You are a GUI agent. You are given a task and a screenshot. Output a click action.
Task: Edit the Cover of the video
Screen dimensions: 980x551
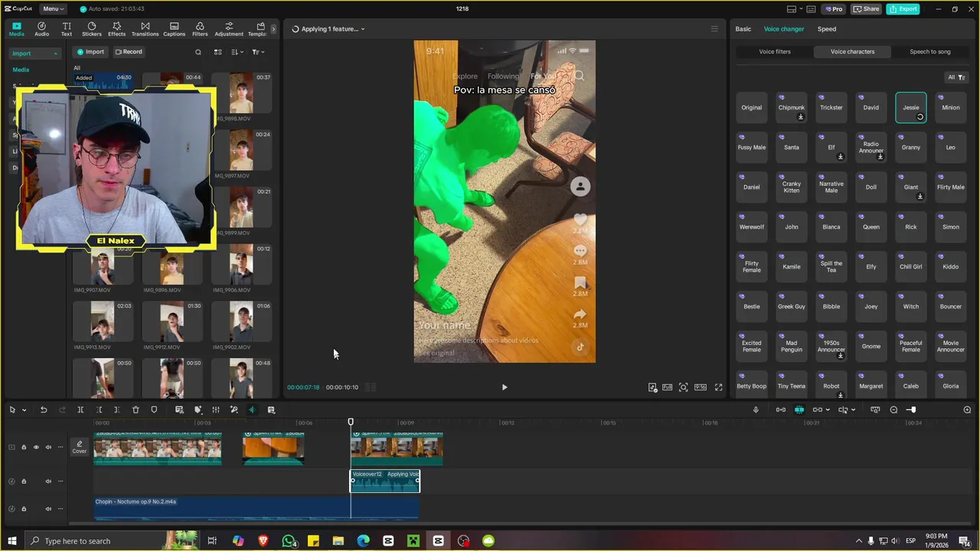[x=79, y=447]
